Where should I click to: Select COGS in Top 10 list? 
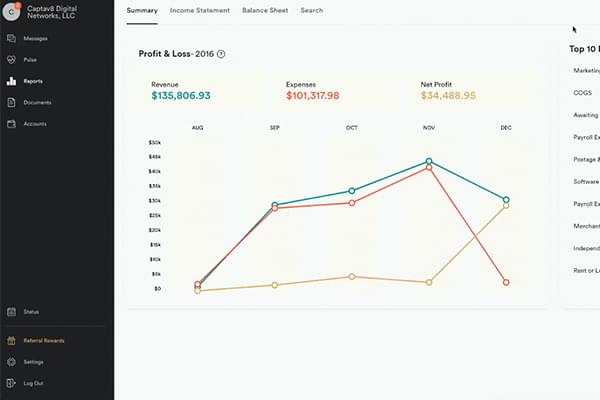click(582, 93)
